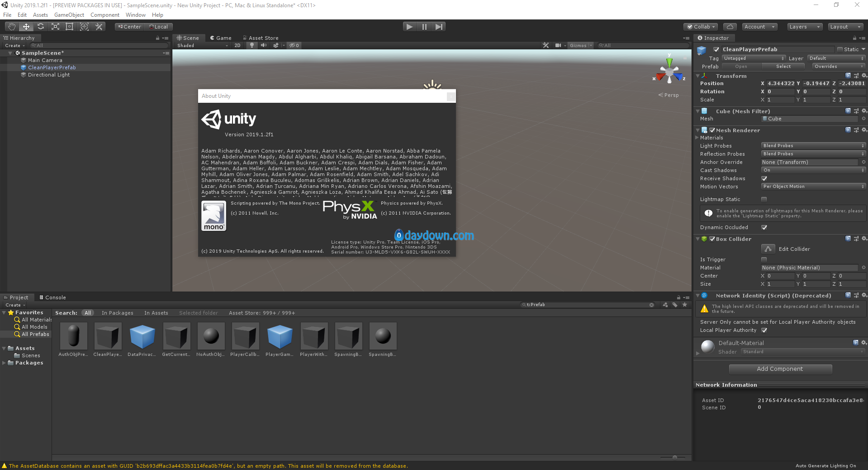Click the Pause button
868x470 pixels.
pyautogui.click(x=424, y=27)
